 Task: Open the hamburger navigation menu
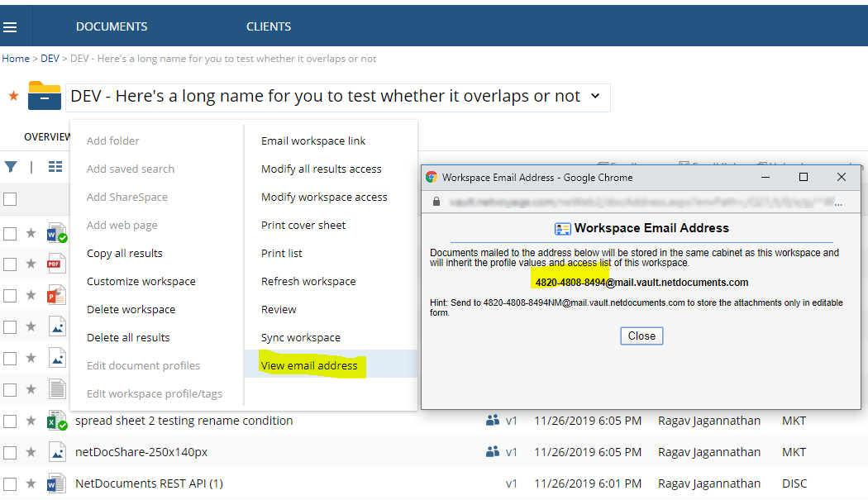10,27
